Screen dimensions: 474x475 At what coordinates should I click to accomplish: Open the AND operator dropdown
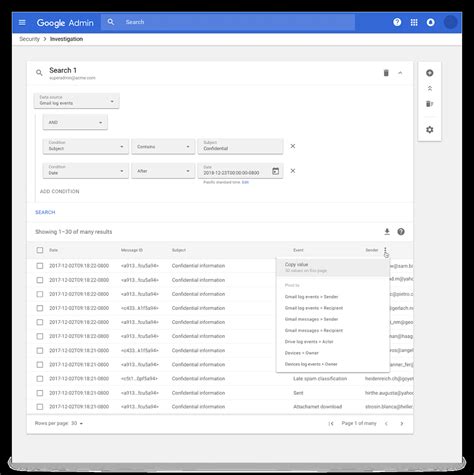point(75,122)
